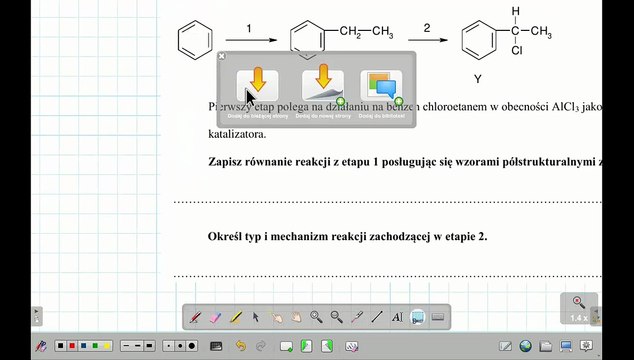Open the application menu gear icon

click(586, 346)
